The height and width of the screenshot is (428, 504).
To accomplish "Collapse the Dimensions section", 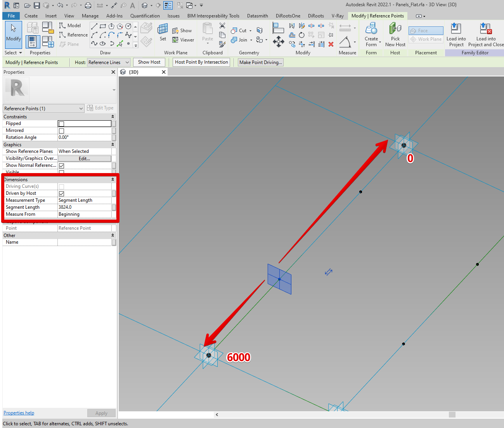I will 113,180.
